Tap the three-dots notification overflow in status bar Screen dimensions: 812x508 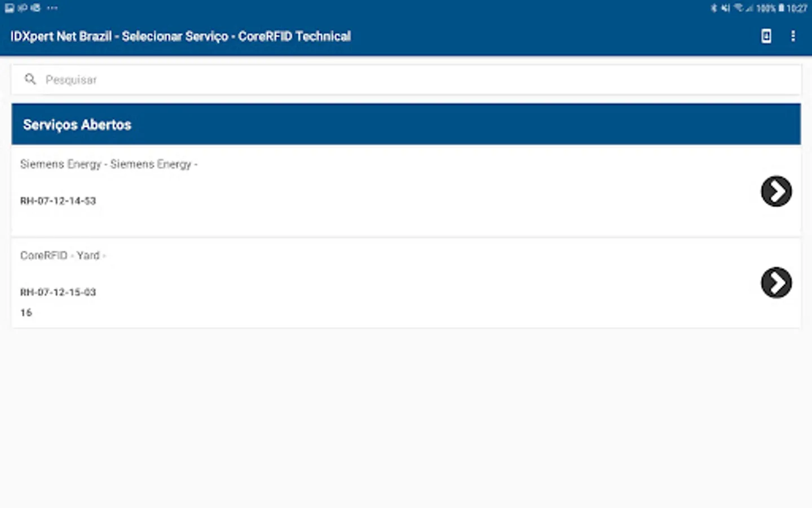pos(52,8)
